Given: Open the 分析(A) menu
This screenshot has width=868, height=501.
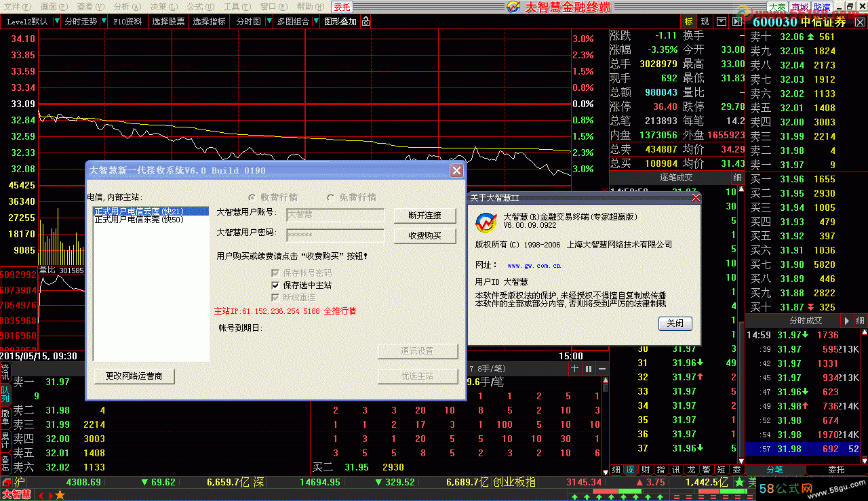Looking at the screenshot, I should point(127,7).
